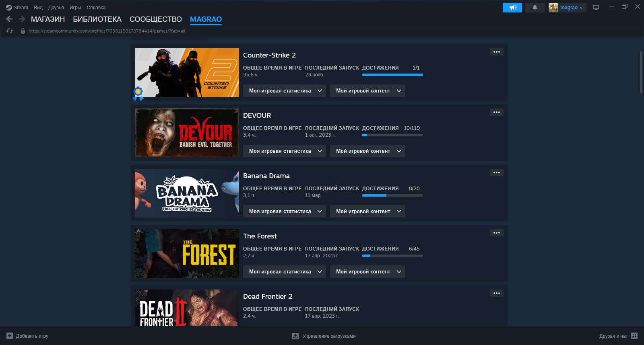Image resolution: width=644 pixels, height=345 pixels.
Task: Click The Forest cover image
Action: click(187, 253)
